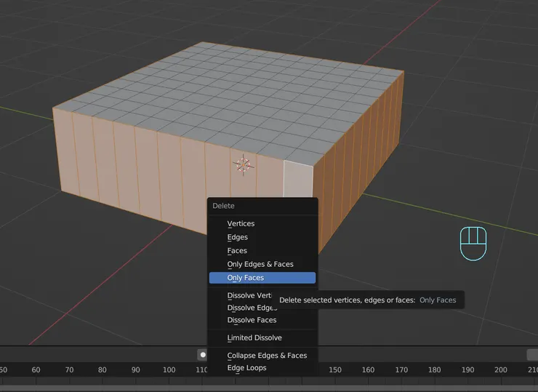
Task: Choose the Dissolve Edges option
Action: click(x=251, y=308)
